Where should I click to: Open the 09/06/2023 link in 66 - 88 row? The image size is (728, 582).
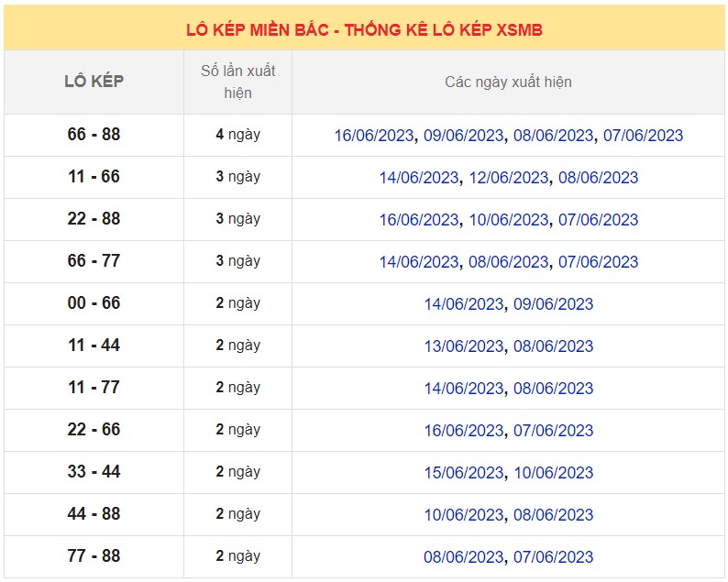tap(463, 136)
